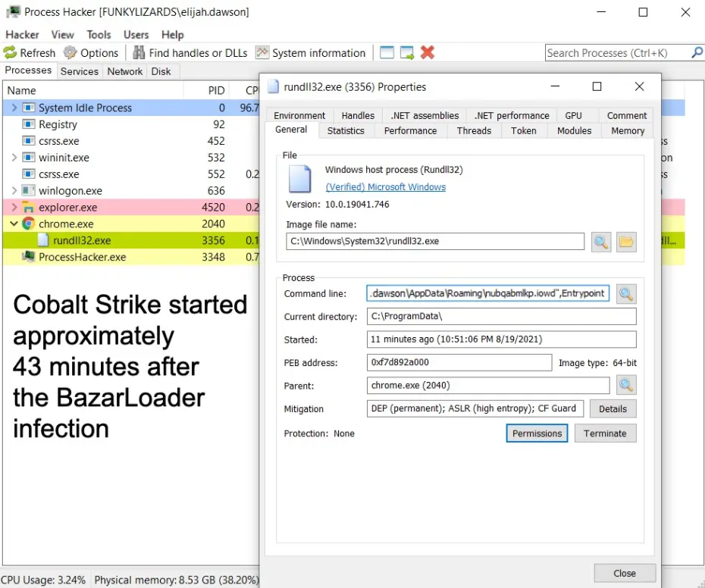Open Statistics tab in Properties
Image resolution: width=705 pixels, height=588 pixels.
tap(346, 131)
